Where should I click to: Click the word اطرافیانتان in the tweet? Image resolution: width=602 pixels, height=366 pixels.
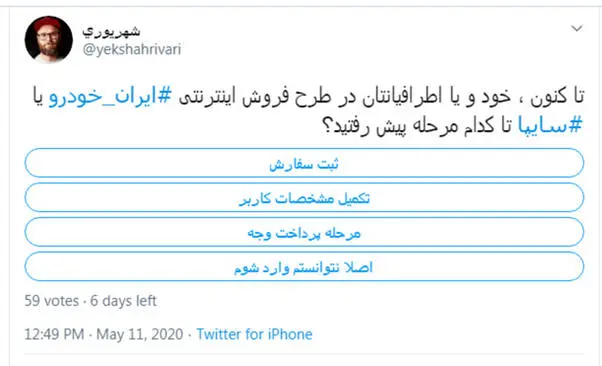pyautogui.click(x=408, y=96)
